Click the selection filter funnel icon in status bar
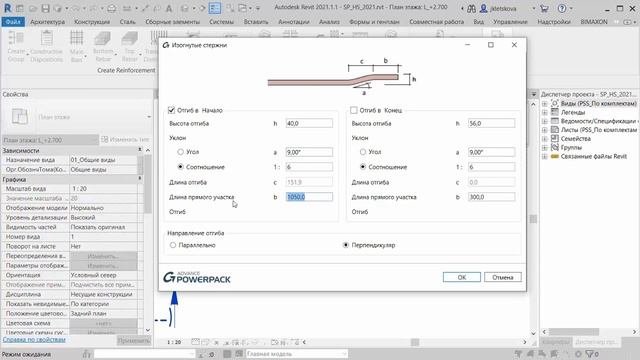Viewport: 640px width, 360px height. 589,353
